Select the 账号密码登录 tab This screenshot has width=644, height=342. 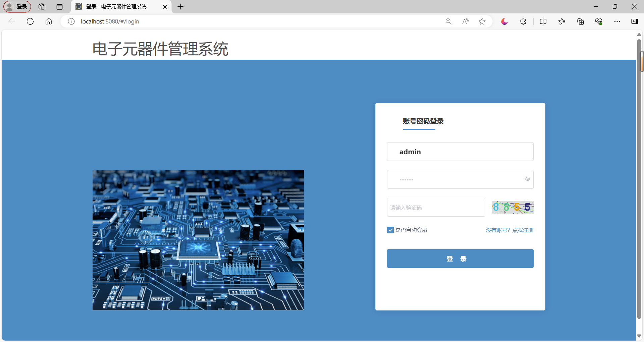click(423, 121)
